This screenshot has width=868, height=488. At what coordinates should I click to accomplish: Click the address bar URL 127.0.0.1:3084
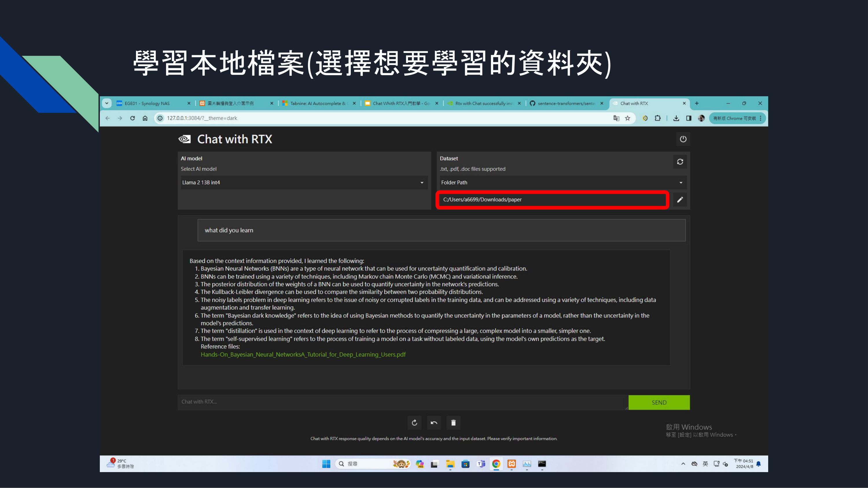202,118
